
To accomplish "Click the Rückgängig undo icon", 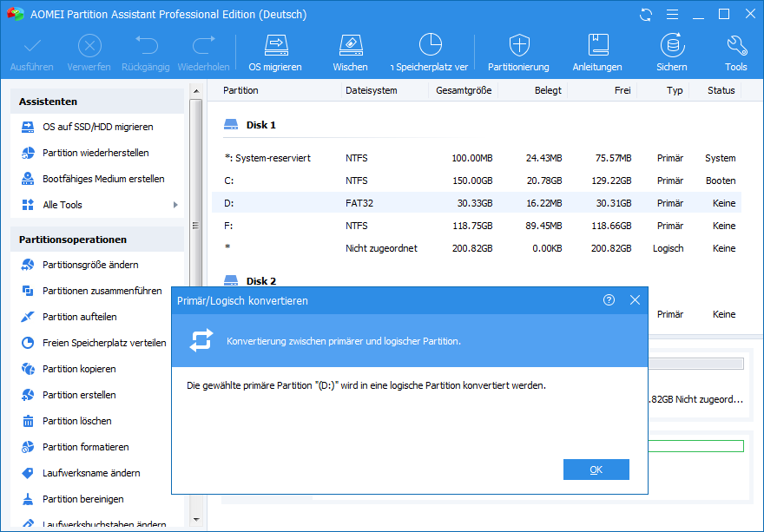I will click(146, 45).
